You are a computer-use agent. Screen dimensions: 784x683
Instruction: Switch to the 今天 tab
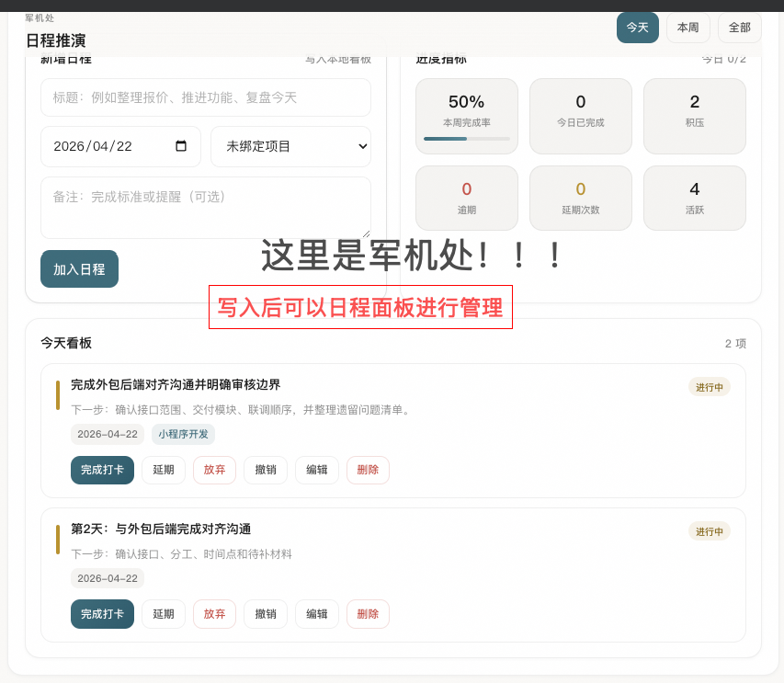click(637, 28)
